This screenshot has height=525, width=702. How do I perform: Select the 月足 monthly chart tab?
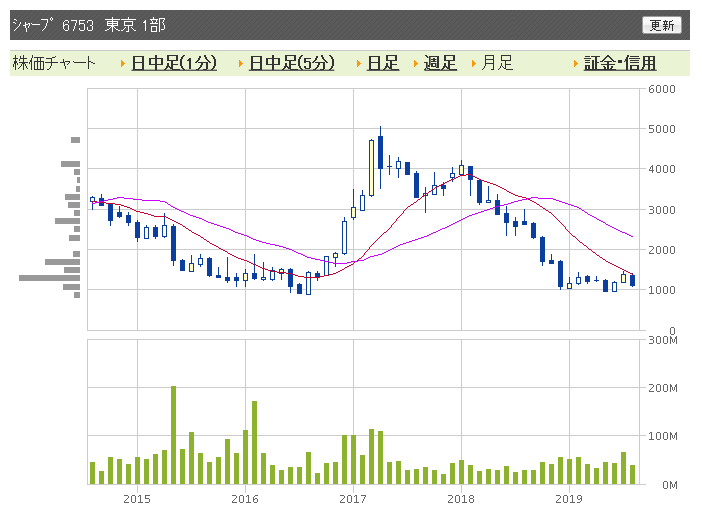(497, 63)
